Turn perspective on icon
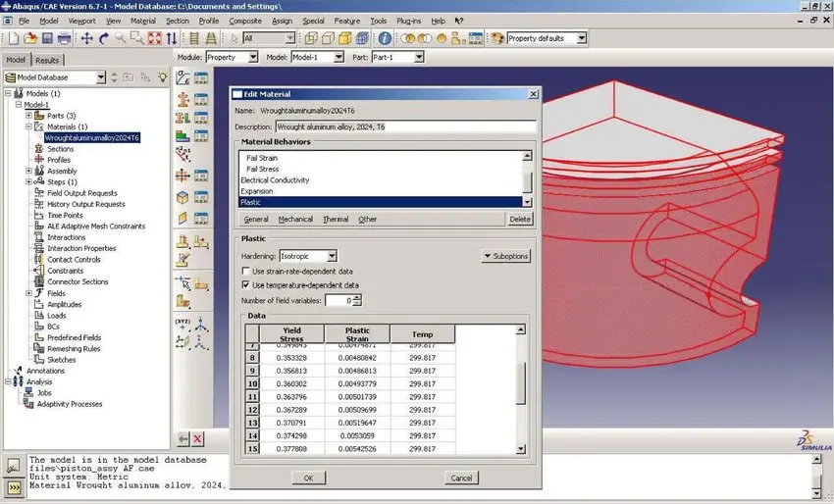The height and width of the screenshot is (504, 834). point(211,38)
